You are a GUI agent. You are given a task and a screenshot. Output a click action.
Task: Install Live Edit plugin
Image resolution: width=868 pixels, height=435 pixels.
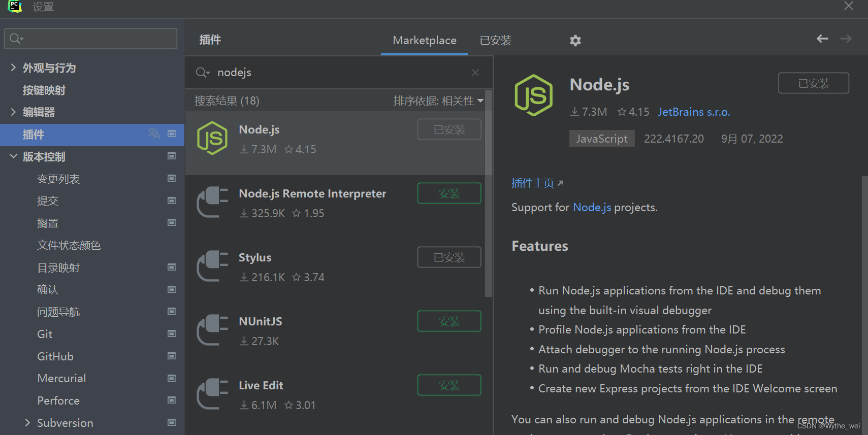click(x=449, y=385)
